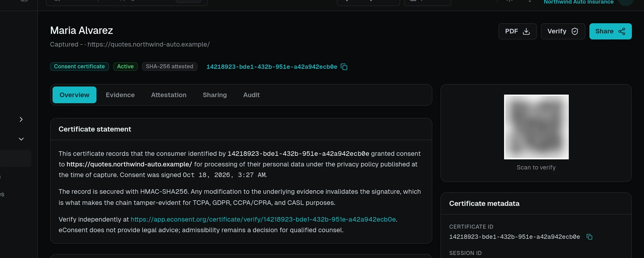The width and height of the screenshot is (644, 258).
Task: Select the Overview tab
Action: 75,95
